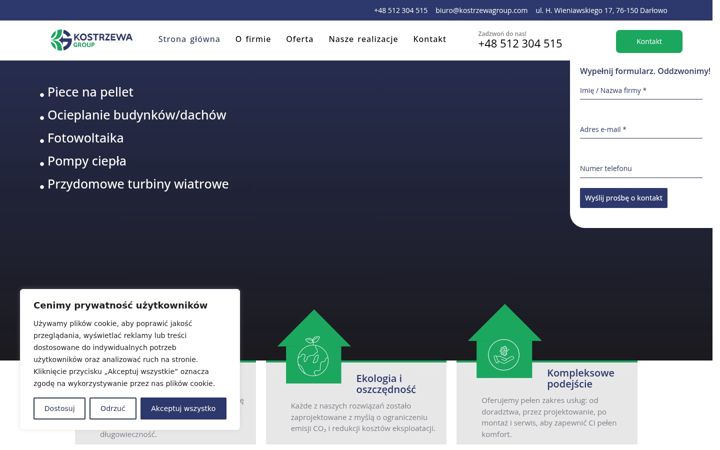Open the Oferta menu item
This screenshot has height=450, width=720.
[299, 39]
